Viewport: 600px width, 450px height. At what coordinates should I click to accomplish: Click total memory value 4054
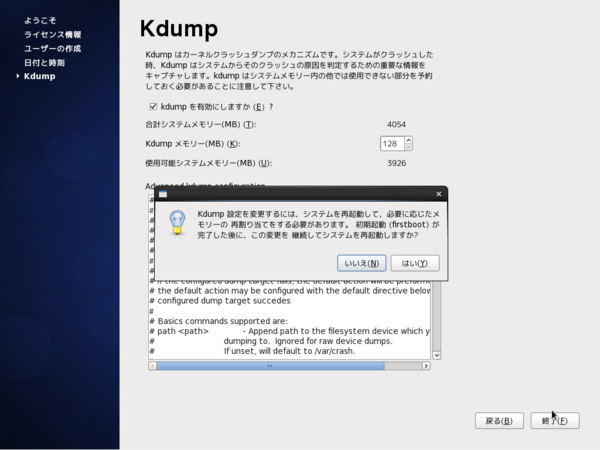click(x=396, y=124)
